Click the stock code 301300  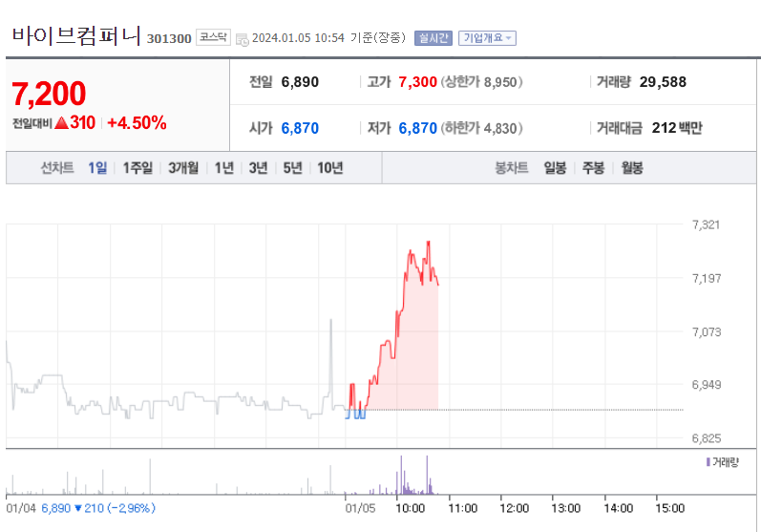pyautogui.click(x=169, y=39)
